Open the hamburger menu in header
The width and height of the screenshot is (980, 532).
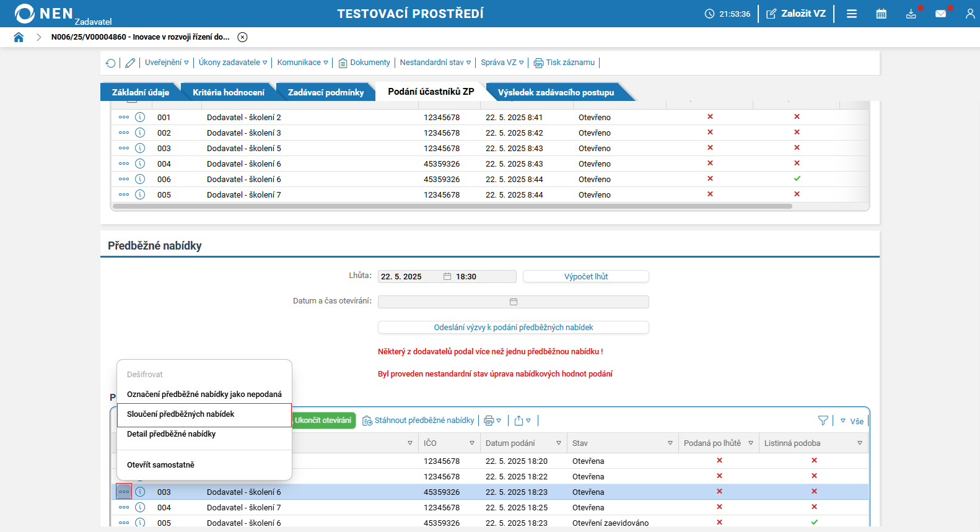852,14
